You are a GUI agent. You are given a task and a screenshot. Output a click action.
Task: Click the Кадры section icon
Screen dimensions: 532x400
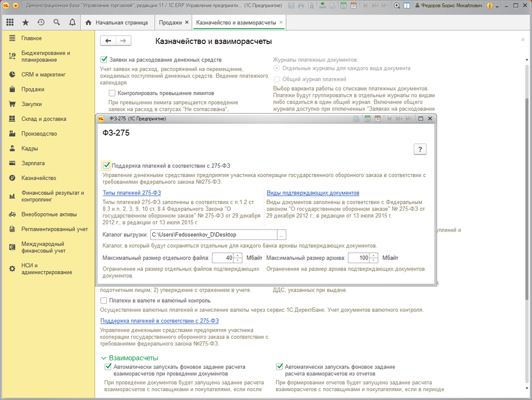(12, 148)
